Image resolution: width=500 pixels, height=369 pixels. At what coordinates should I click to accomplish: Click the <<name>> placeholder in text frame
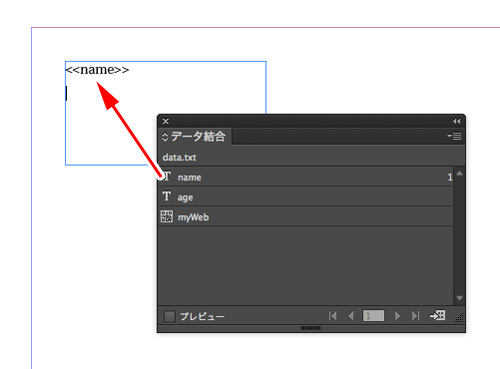[97, 70]
